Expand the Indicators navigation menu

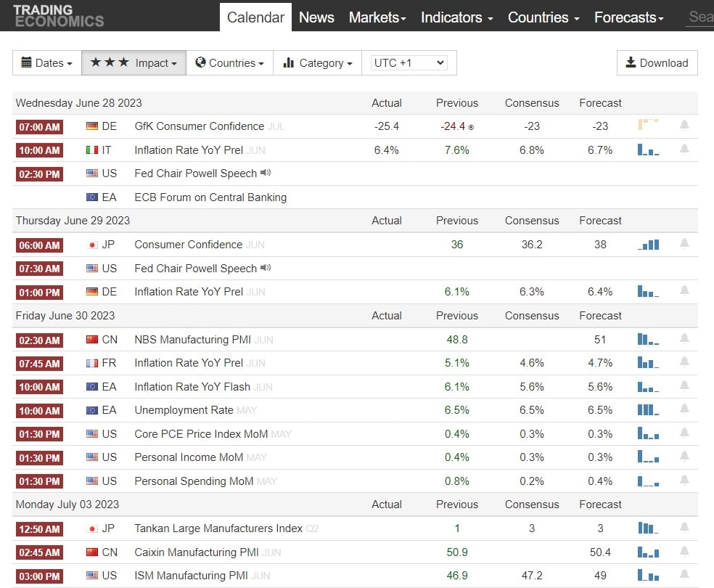point(456,17)
